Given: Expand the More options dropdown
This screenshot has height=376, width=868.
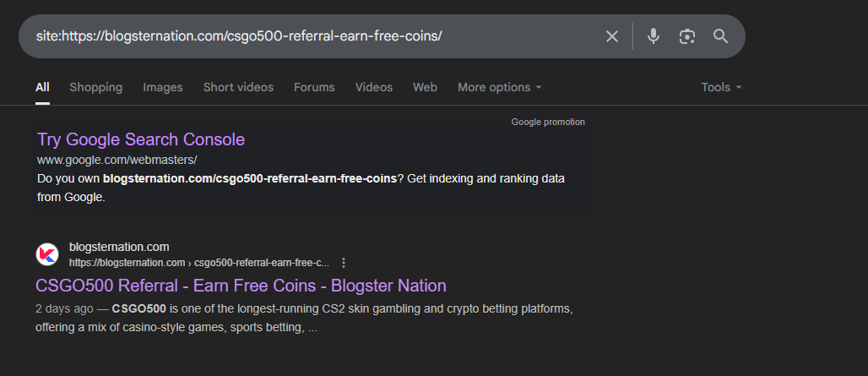Looking at the screenshot, I should 499,88.
